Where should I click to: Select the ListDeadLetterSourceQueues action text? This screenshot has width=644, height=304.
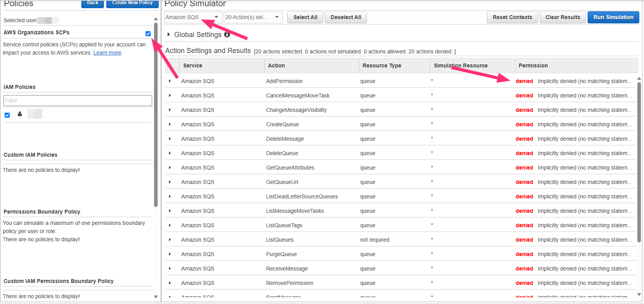click(x=302, y=196)
